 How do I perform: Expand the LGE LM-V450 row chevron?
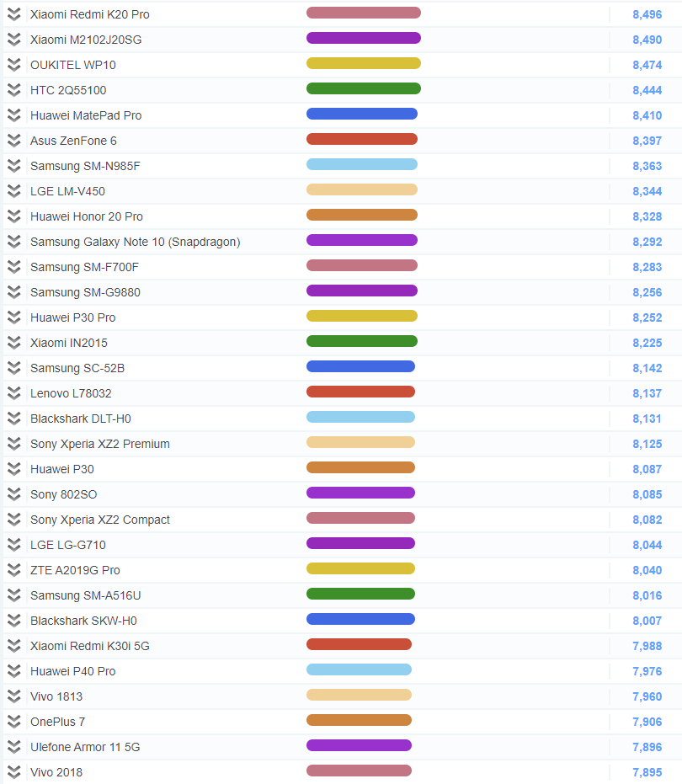tap(14, 191)
